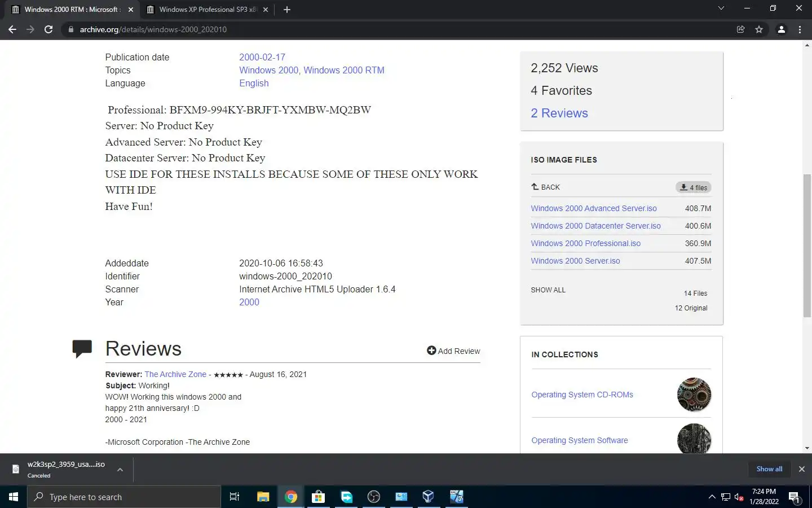Download Windows 2000 Server.iso
The image size is (812, 508).
click(x=575, y=261)
